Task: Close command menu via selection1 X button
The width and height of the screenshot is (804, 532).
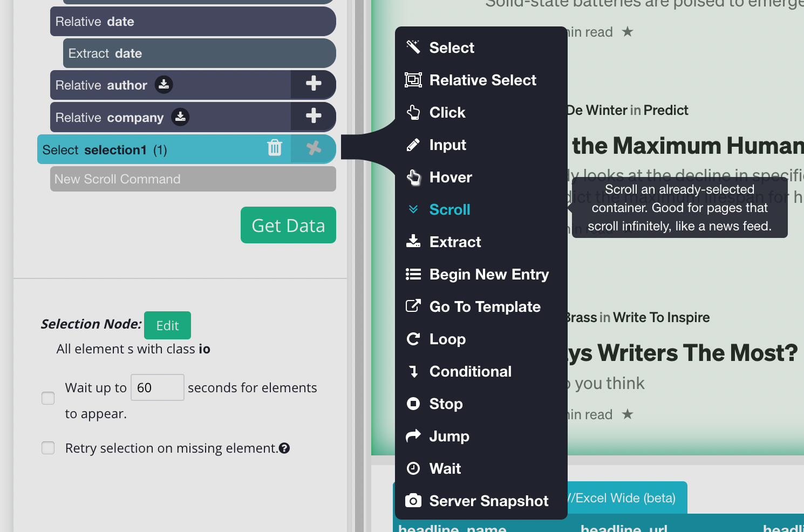Action: point(314,148)
